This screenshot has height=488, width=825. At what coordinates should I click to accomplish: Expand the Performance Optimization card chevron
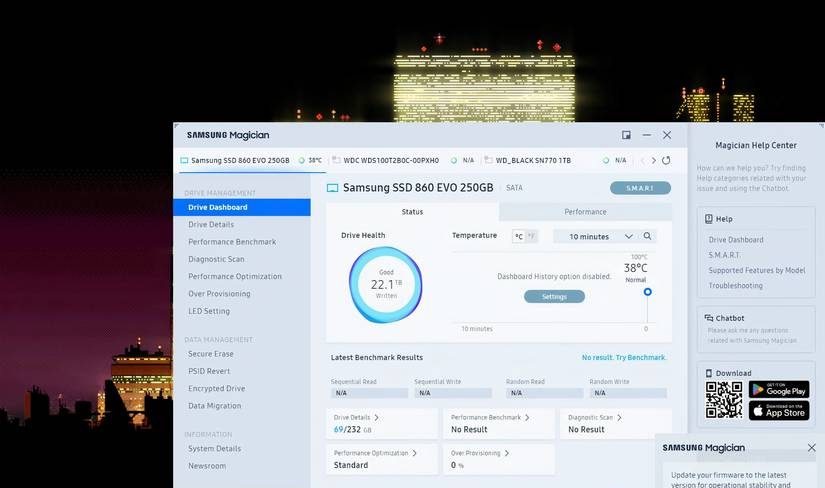click(x=415, y=453)
